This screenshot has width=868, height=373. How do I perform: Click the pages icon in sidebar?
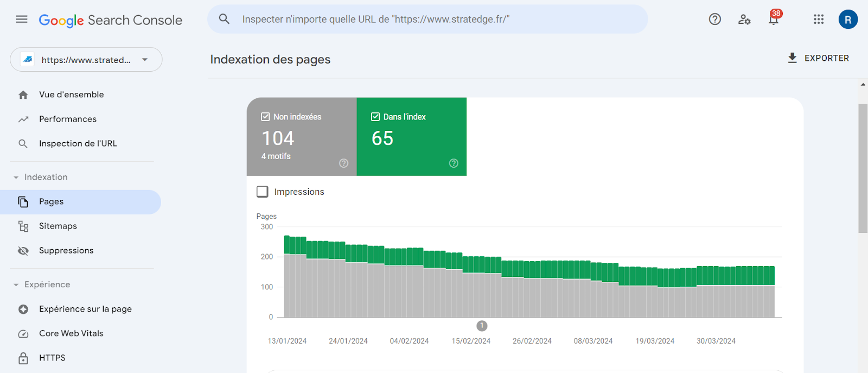(x=23, y=202)
